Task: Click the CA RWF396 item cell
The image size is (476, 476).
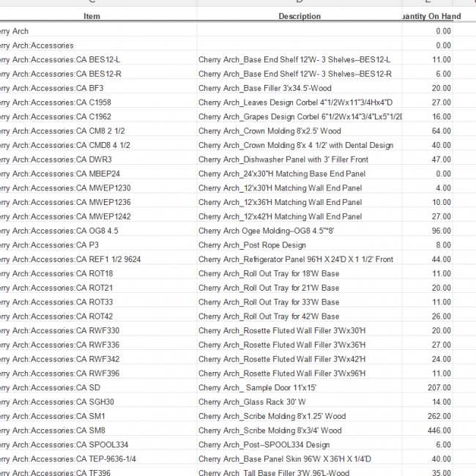Action: [98, 373]
